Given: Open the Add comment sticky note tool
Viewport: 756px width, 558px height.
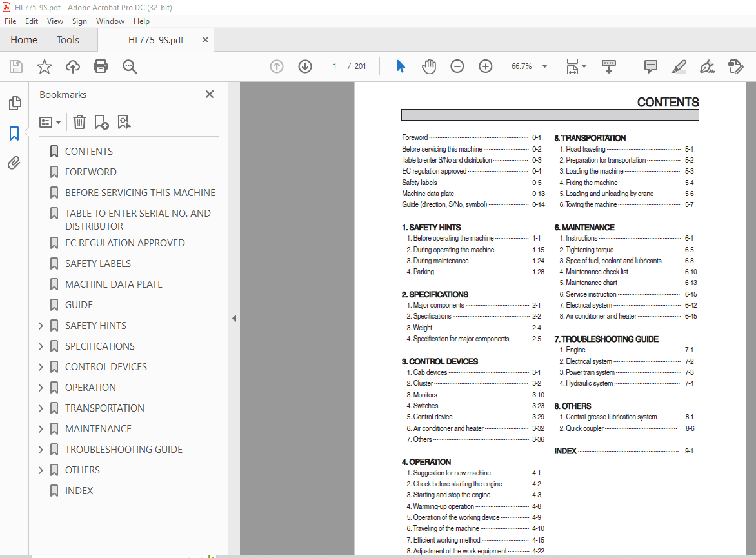Looking at the screenshot, I should click(651, 66).
